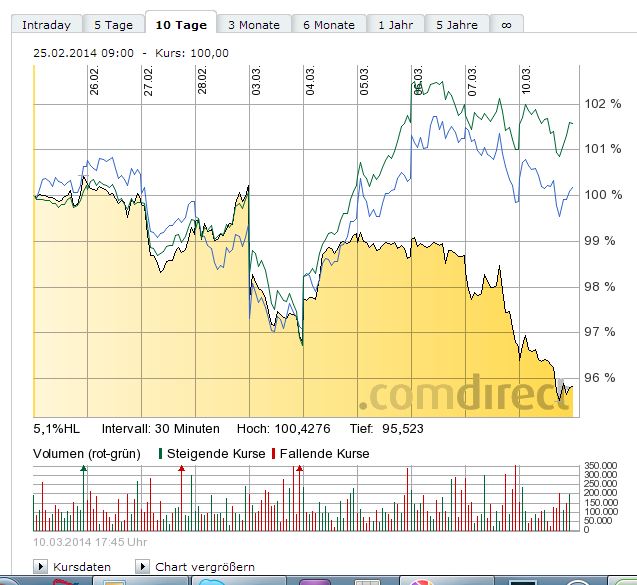Open the 10 Tage chart tab
The image size is (637, 585).
181,25
